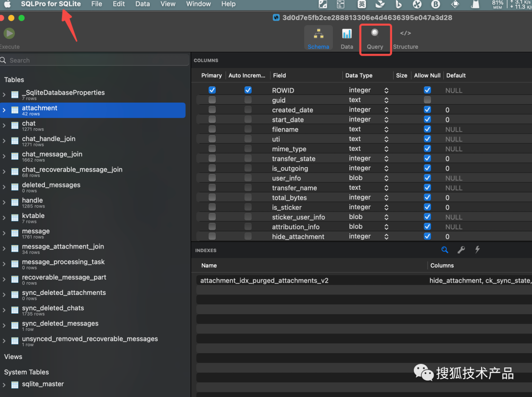Click the search magnifier in sidebar
This screenshot has width=532, height=397.
click(3, 60)
